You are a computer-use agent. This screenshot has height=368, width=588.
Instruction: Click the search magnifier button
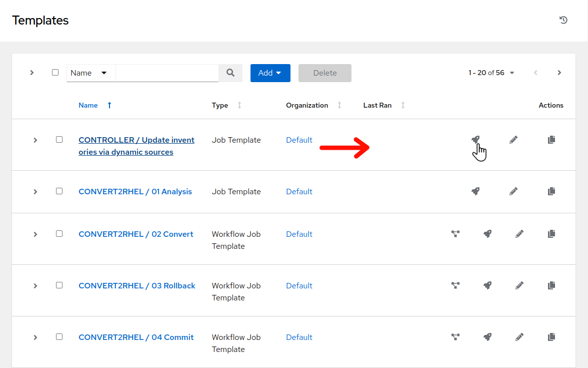(x=230, y=73)
